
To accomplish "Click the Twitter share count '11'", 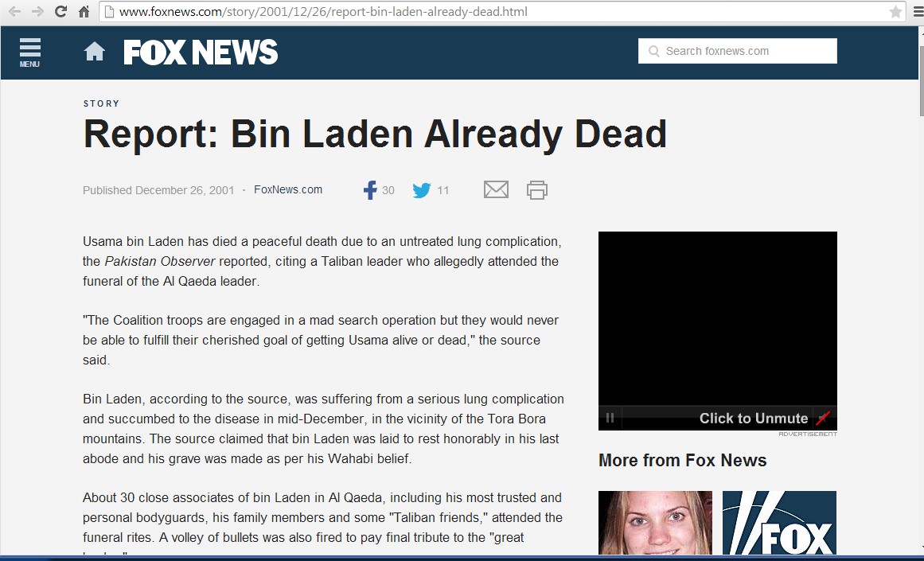I will click(443, 190).
